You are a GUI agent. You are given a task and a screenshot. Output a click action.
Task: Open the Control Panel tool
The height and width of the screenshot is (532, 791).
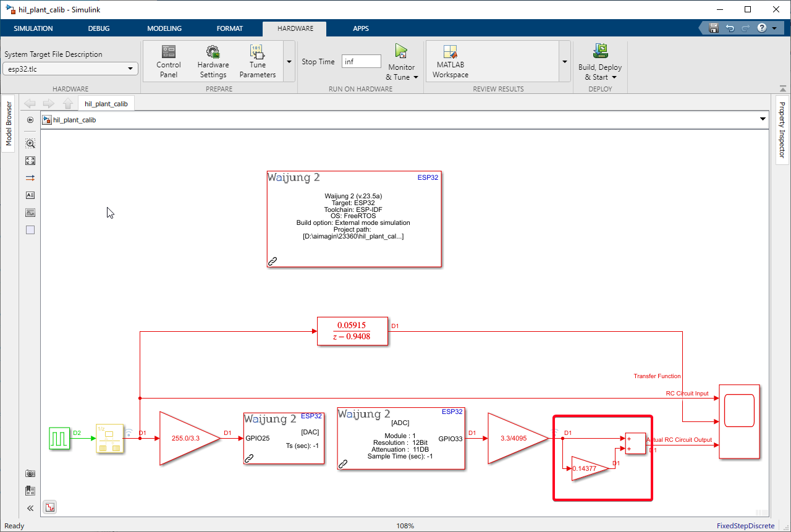pyautogui.click(x=168, y=61)
